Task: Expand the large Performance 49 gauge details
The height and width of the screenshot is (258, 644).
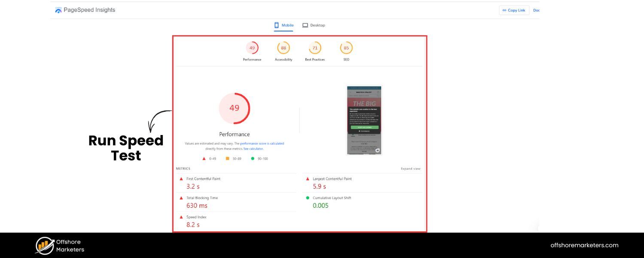Action: pyautogui.click(x=234, y=108)
